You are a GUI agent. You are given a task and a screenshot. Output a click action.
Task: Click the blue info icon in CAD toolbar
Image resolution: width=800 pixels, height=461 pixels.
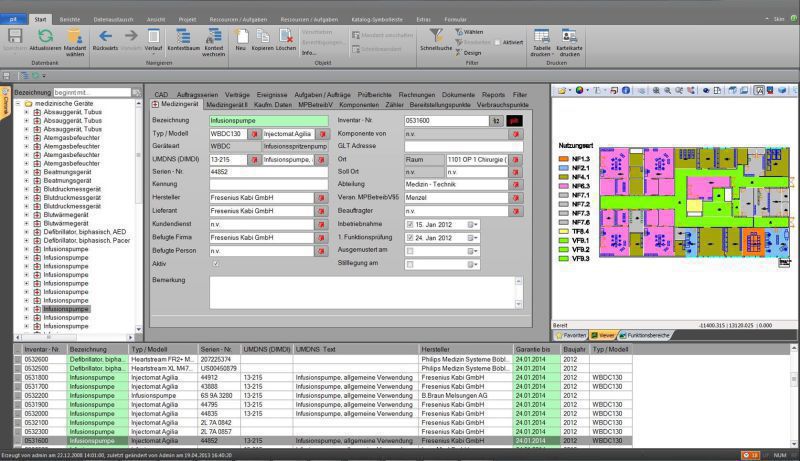(x=626, y=90)
